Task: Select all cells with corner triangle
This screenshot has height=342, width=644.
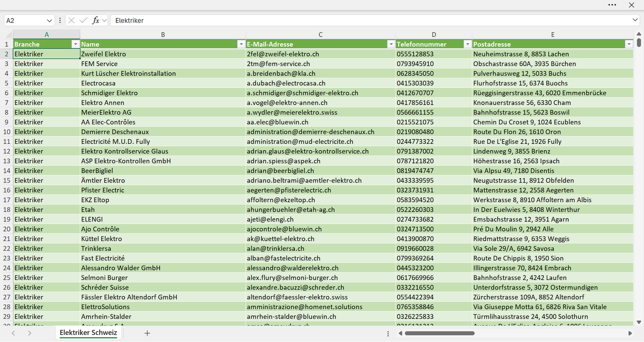Action: (x=8, y=34)
